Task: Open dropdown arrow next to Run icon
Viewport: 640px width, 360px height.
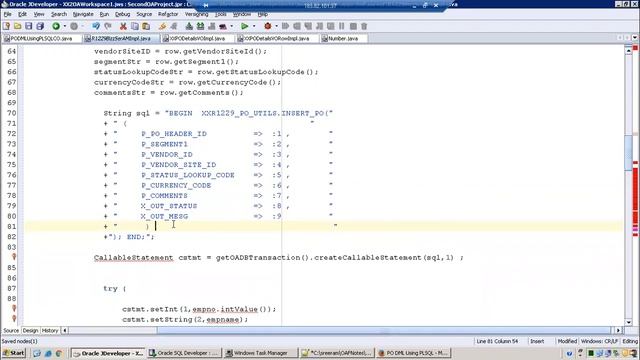Action: (254, 26)
